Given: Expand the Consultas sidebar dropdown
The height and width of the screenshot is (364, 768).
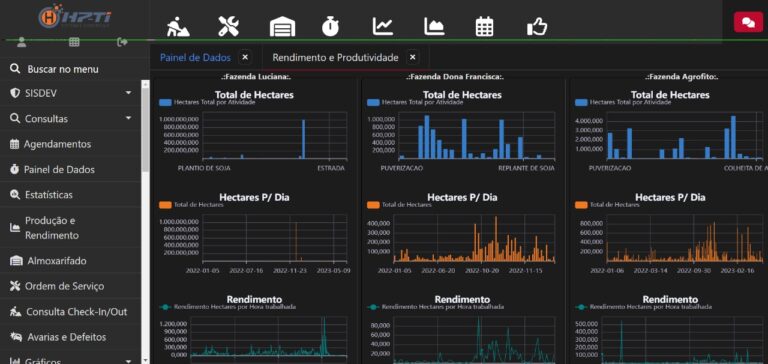Looking at the screenshot, I should click(x=128, y=119).
